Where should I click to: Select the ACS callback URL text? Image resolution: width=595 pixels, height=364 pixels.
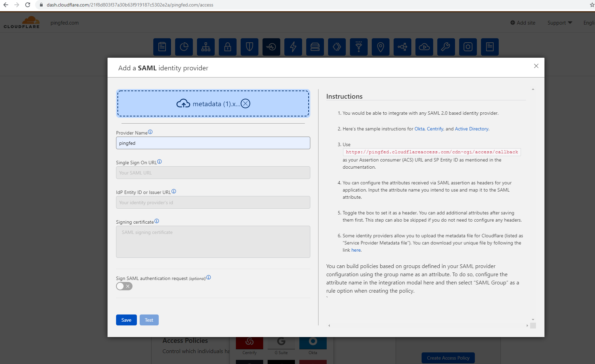(x=432, y=152)
